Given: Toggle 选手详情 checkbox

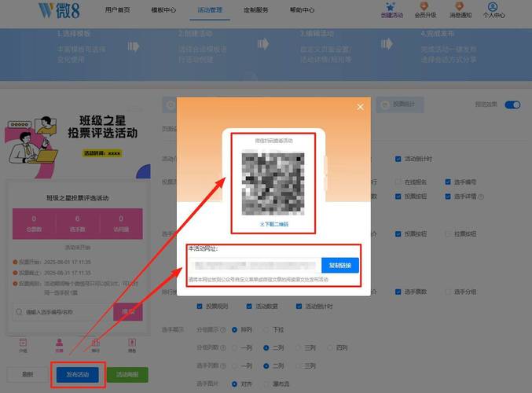Looking at the screenshot, I should pyautogui.click(x=448, y=196).
